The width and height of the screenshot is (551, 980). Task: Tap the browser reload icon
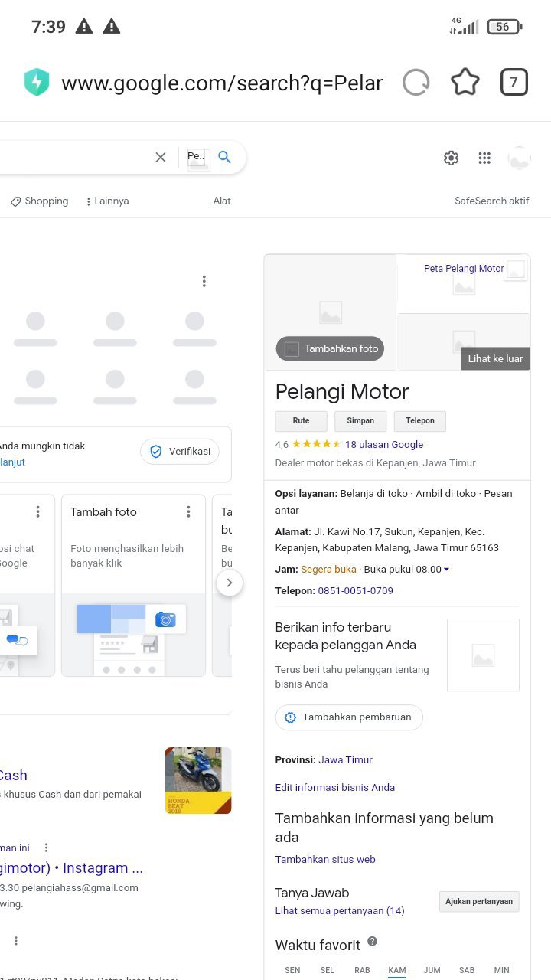(x=416, y=83)
